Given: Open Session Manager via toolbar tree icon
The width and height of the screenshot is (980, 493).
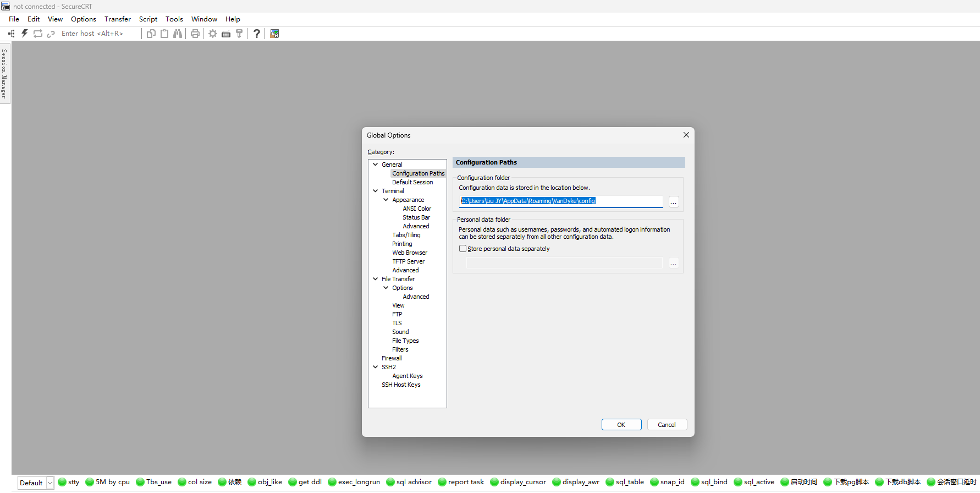Looking at the screenshot, I should (11, 34).
